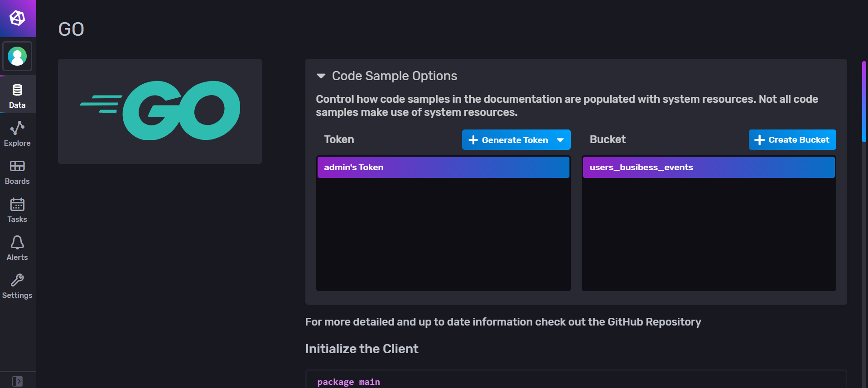Click inside the package main code block
The width and height of the screenshot is (868, 388).
click(x=575, y=382)
